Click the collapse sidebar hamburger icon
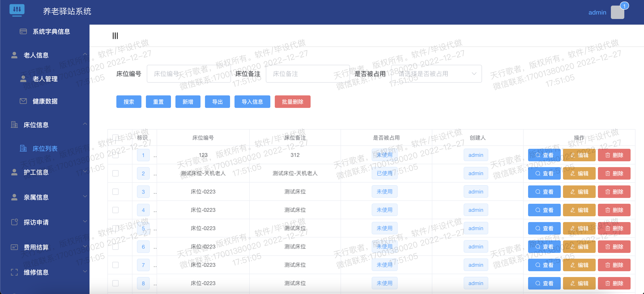 point(115,36)
